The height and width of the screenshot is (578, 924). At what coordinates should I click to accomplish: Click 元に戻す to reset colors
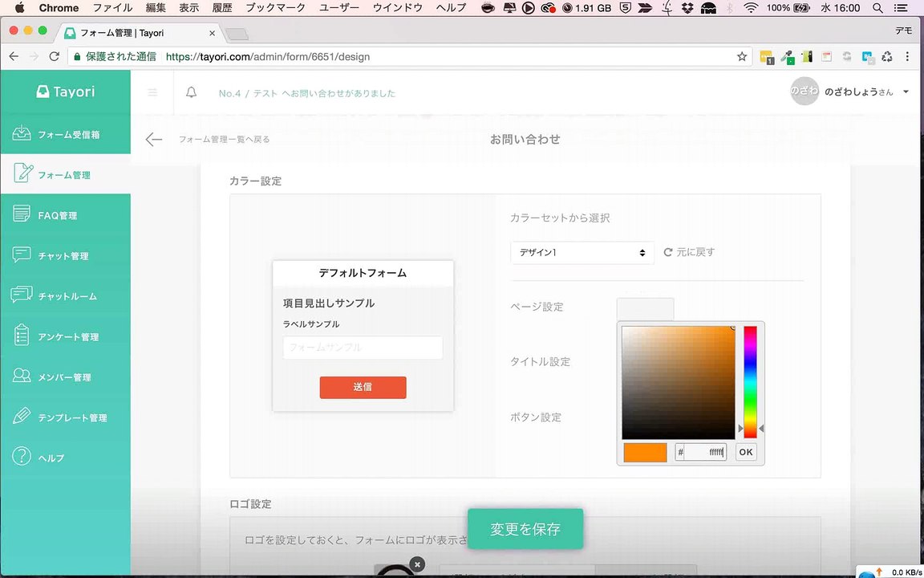click(x=690, y=252)
